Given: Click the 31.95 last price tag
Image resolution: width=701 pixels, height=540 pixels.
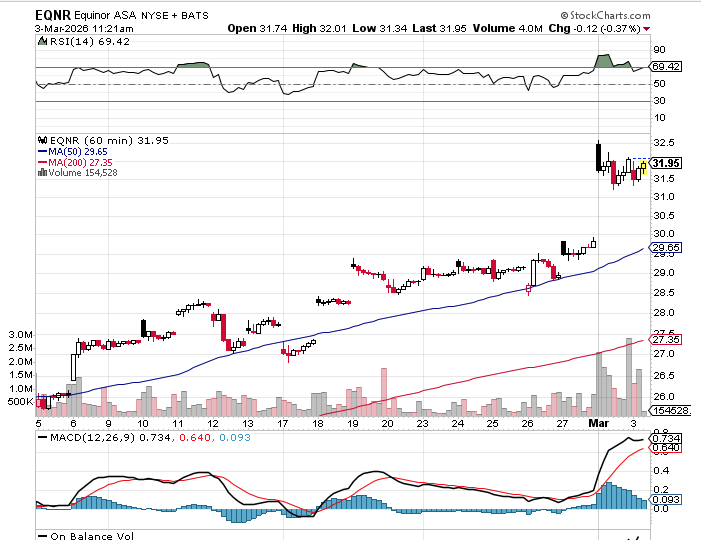Looking at the screenshot, I should tap(666, 163).
